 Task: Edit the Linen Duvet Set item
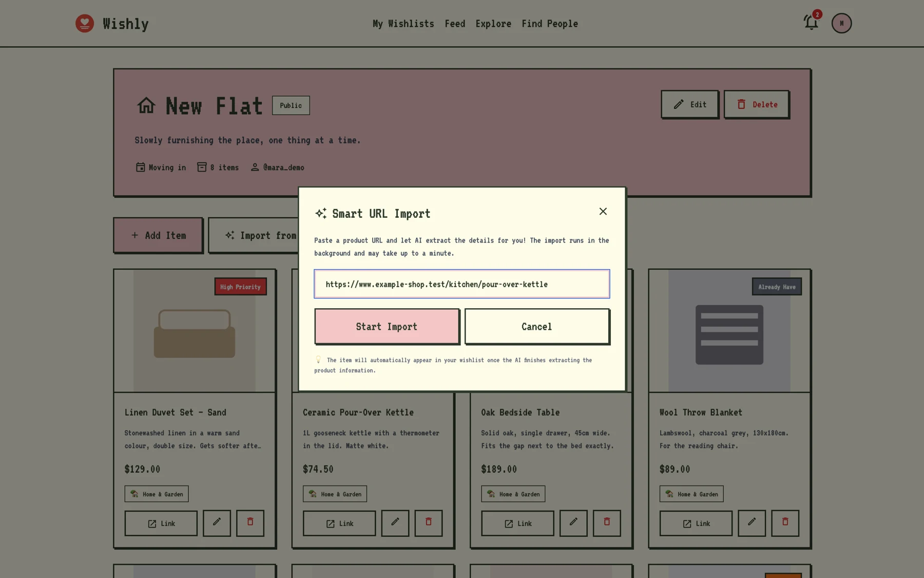coord(217,523)
